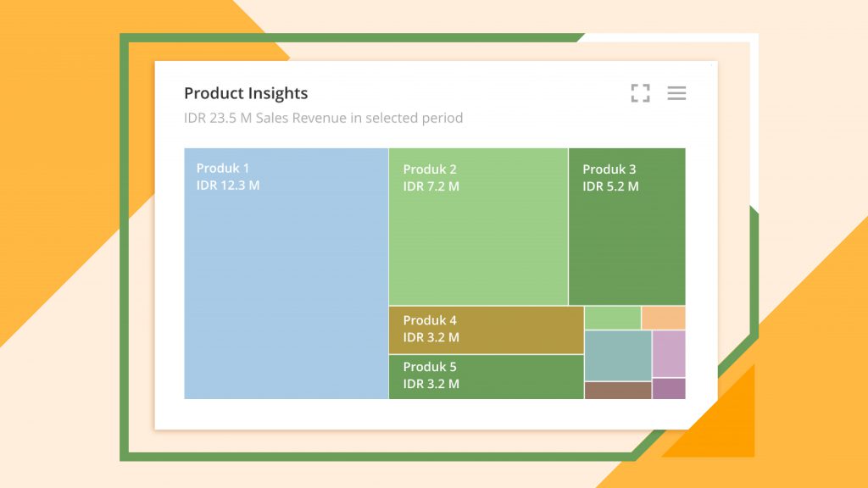Click the Produk 4 name label

(x=429, y=320)
